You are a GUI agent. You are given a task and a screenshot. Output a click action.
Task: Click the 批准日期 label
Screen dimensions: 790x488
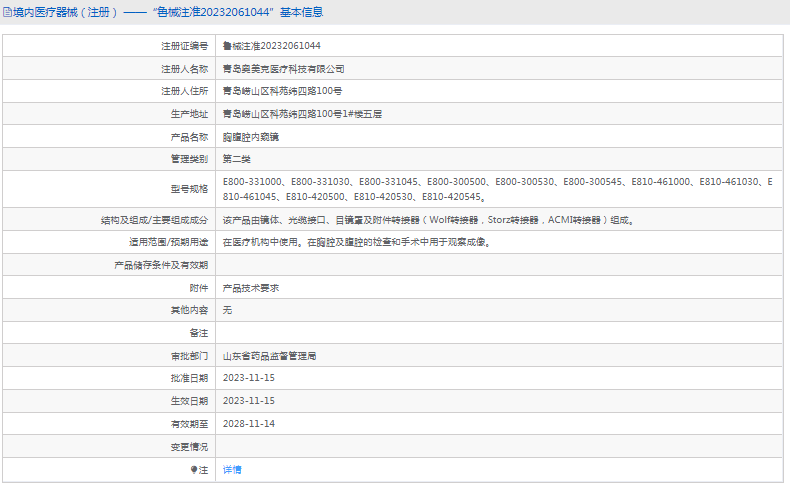pyautogui.click(x=189, y=378)
